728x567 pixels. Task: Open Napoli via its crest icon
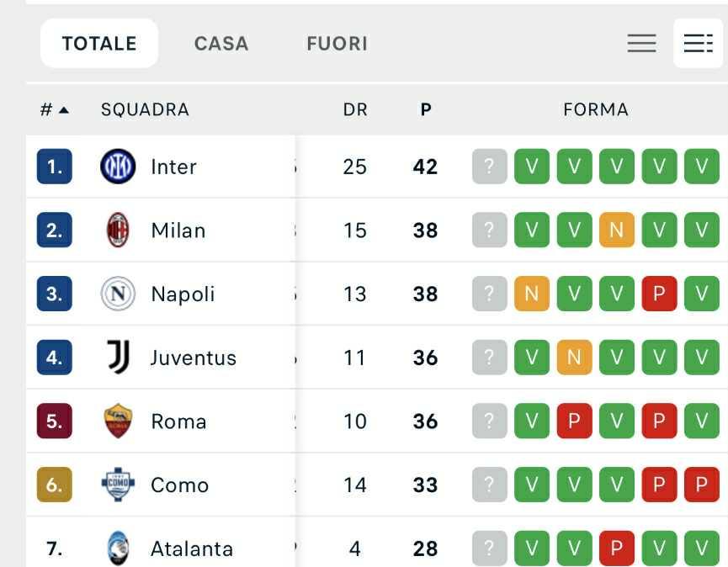pyautogui.click(x=116, y=294)
